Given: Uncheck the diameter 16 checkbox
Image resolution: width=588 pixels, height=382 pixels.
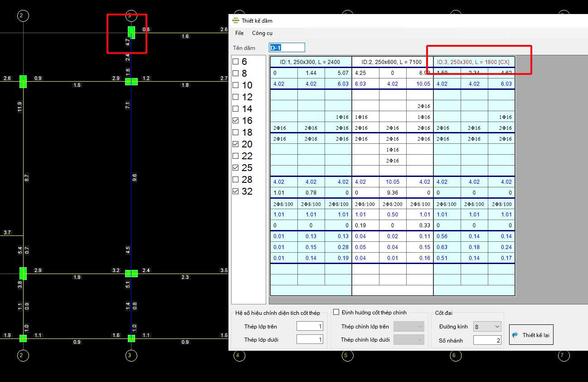Looking at the screenshot, I should click(235, 121).
